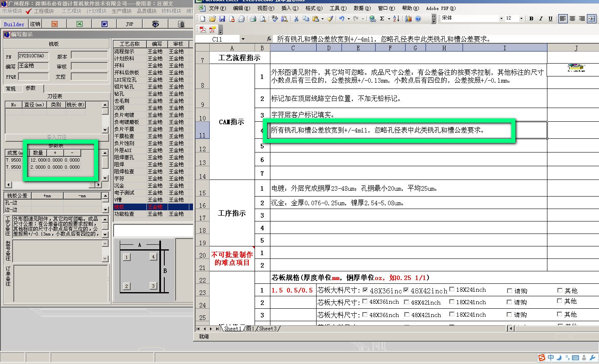This screenshot has width=599, height=364.
Task: Click the Center align icon
Action: click(x=572, y=18)
